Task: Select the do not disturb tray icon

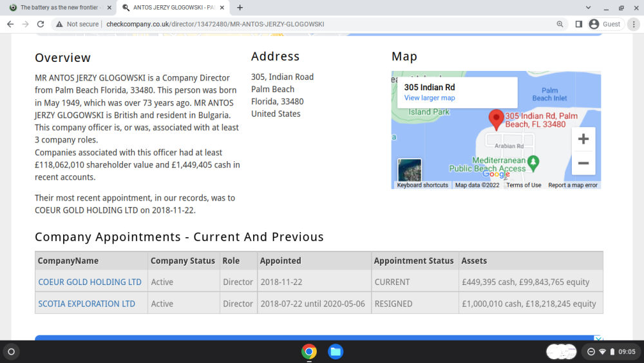Action: (x=591, y=352)
